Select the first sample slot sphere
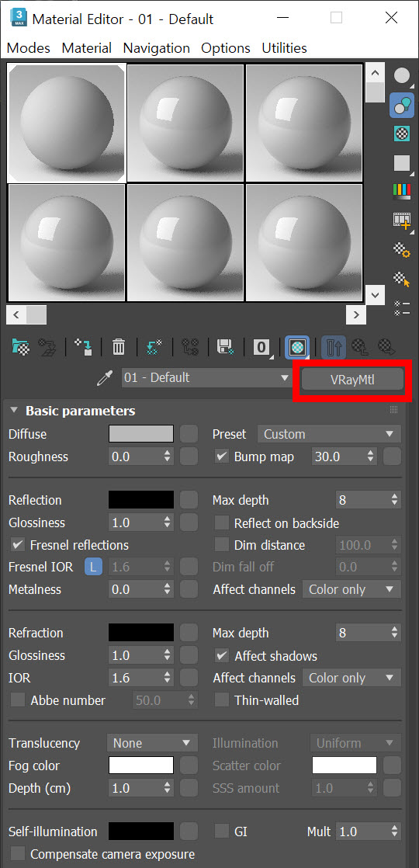The image size is (419, 868). (x=67, y=123)
